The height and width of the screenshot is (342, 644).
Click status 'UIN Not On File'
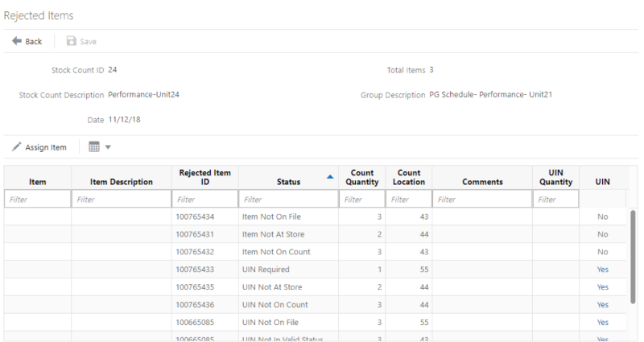point(270,323)
